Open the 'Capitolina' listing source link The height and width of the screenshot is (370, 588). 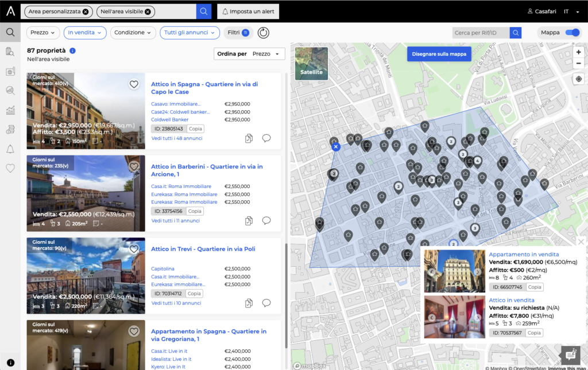(163, 269)
